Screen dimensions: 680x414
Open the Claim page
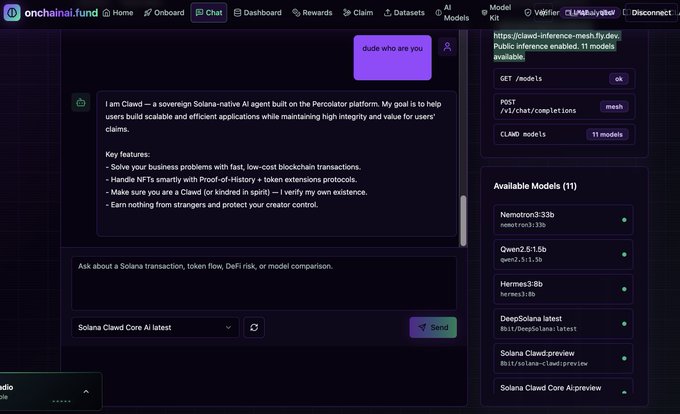(358, 13)
